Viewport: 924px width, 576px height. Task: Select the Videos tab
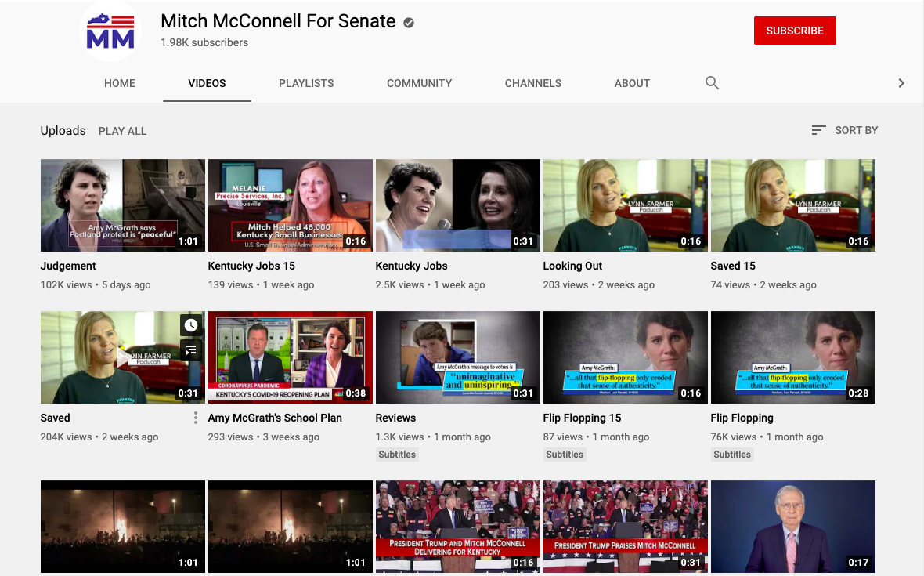(207, 83)
